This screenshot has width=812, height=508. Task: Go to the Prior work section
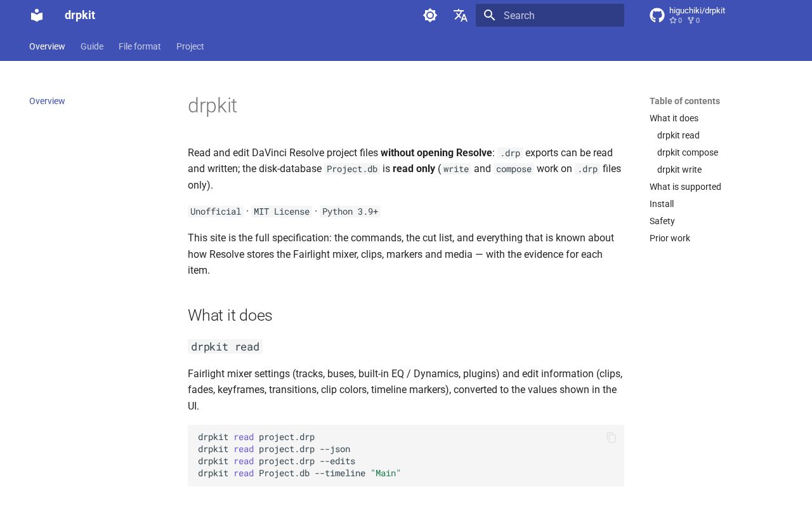click(670, 238)
